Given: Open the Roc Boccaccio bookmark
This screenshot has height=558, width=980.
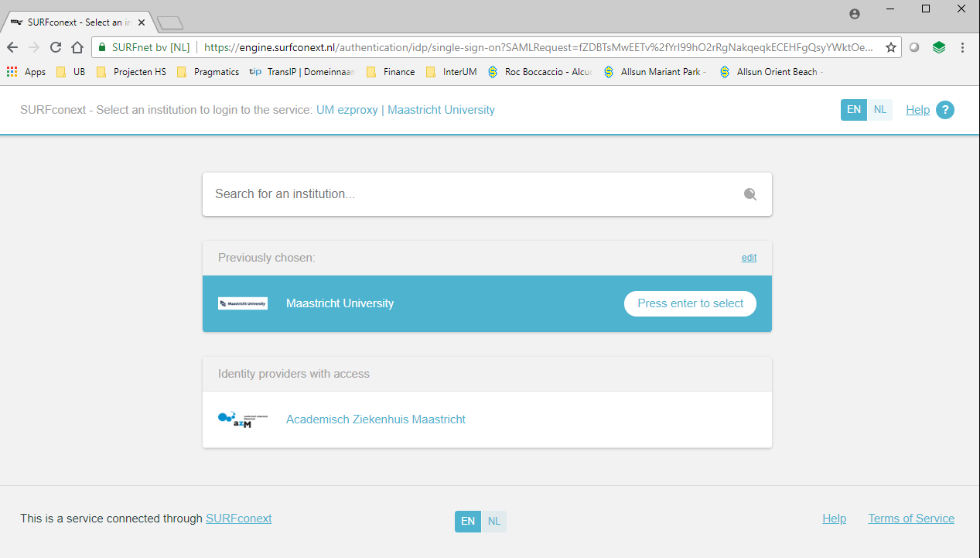Looking at the screenshot, I should click(x=540, y=72).
